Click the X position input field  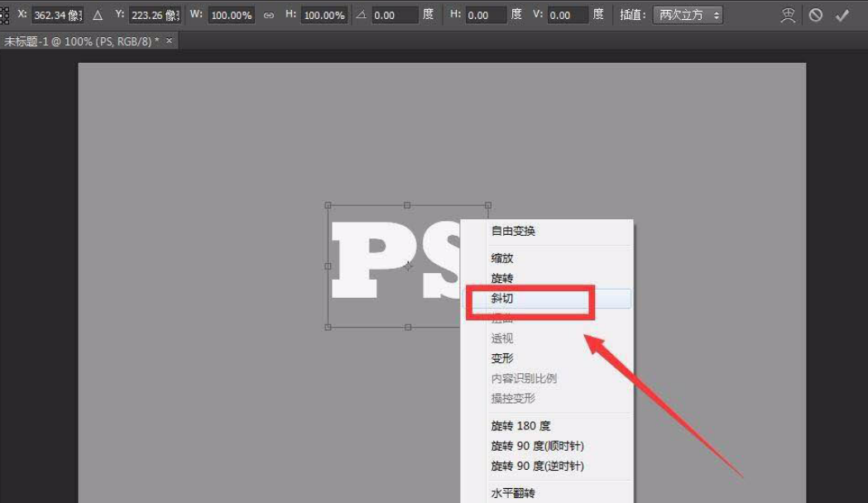tap(58, 15)
